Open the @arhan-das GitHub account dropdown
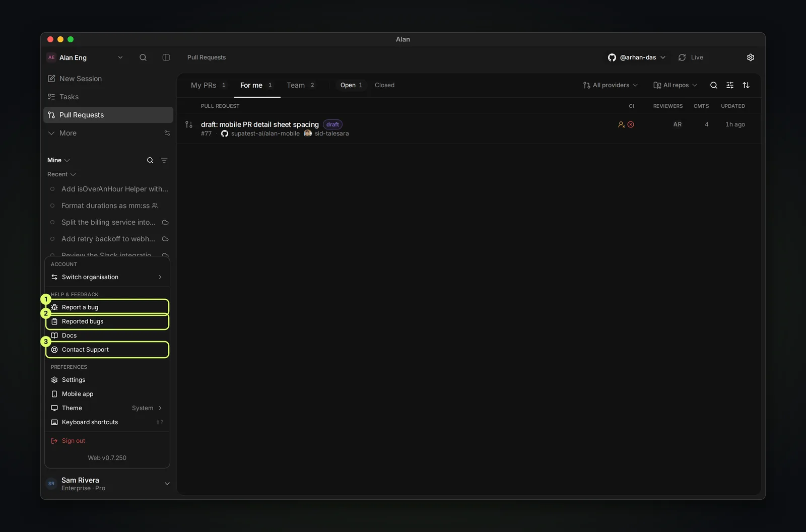Viewport: 806px width, 532px height. tap(637, 57)
